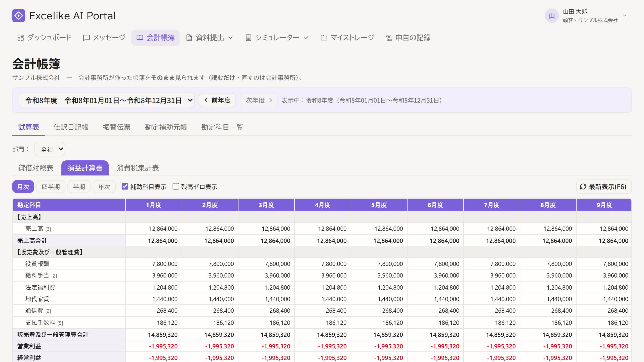Select the 半期 period toggle
Screen dimensions: 644x362
(x=79, y=187)
